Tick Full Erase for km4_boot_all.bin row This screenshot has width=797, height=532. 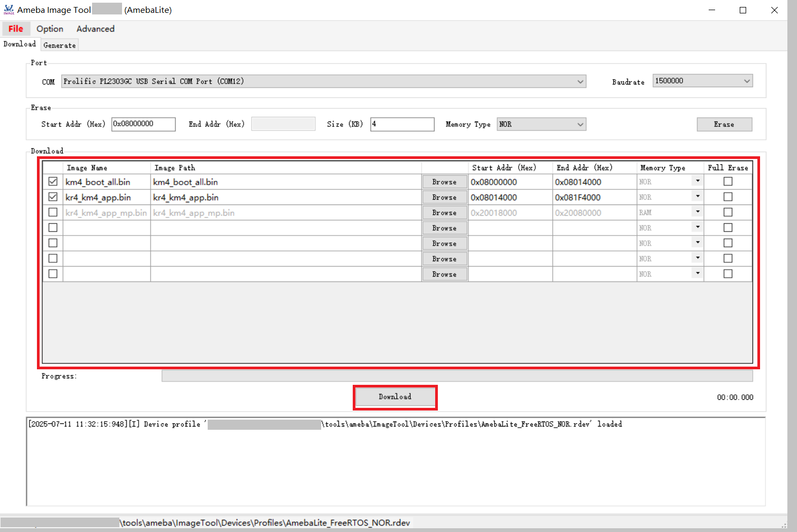[x=727, y=181]
